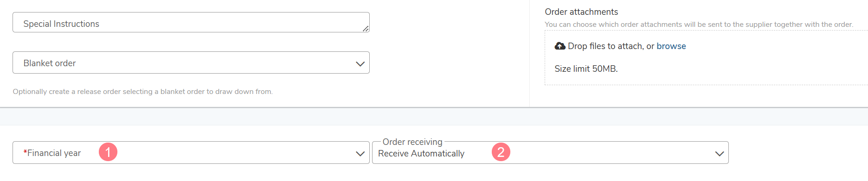
Task: Expand the Blanket order chevron arrow
Action: (360, 64)
